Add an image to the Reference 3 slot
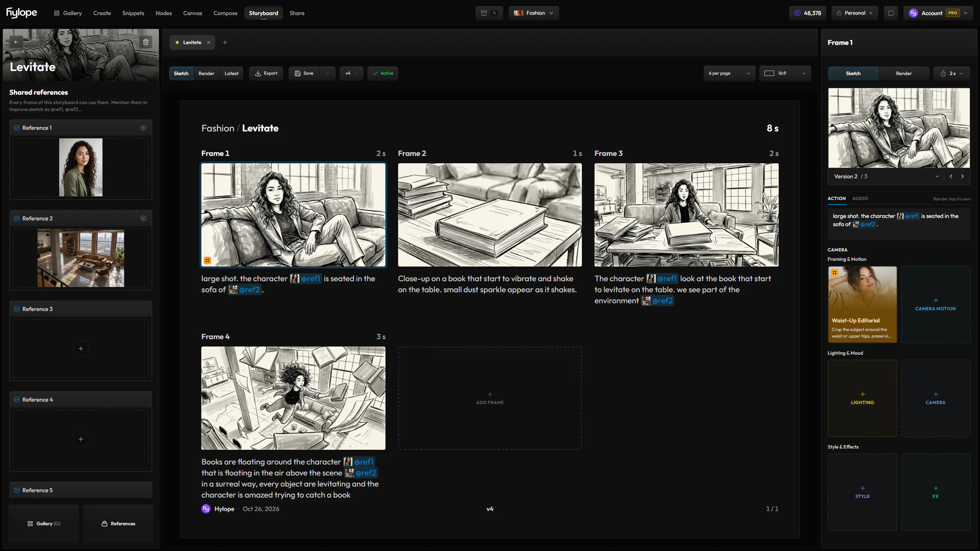 [81, 349]
